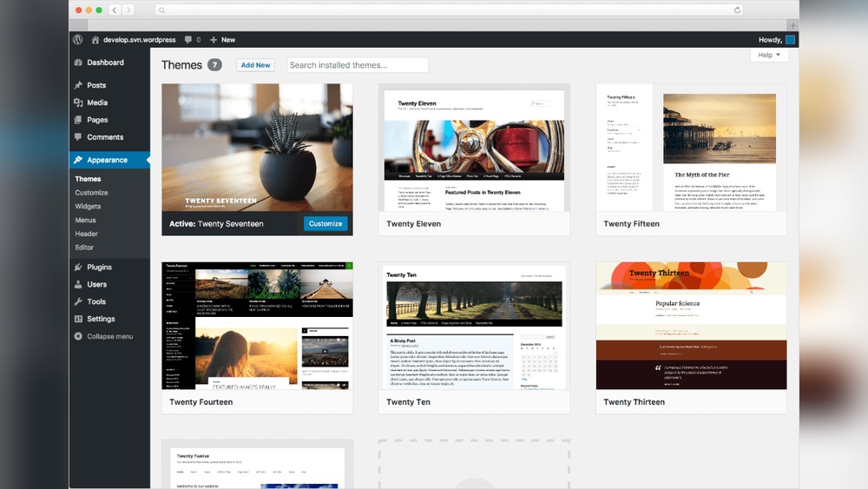
Task: Click the WordPress logo icon
Action: 78,40
